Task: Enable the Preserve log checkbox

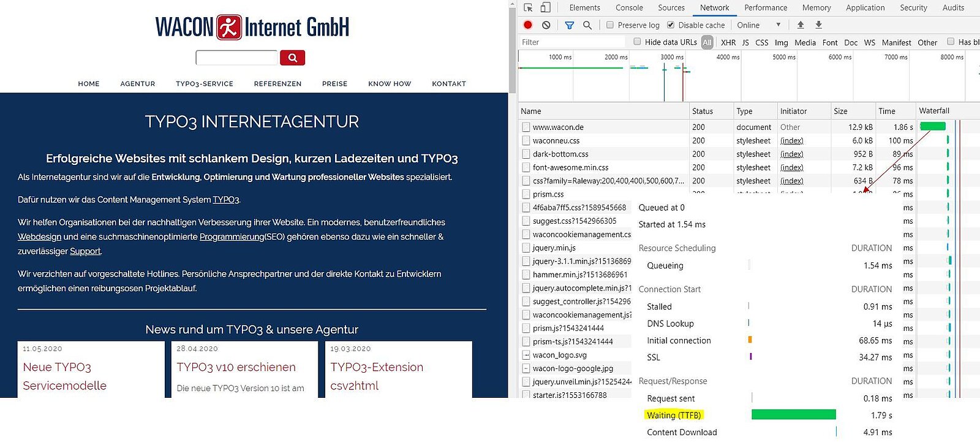Action: coord(610,25)
